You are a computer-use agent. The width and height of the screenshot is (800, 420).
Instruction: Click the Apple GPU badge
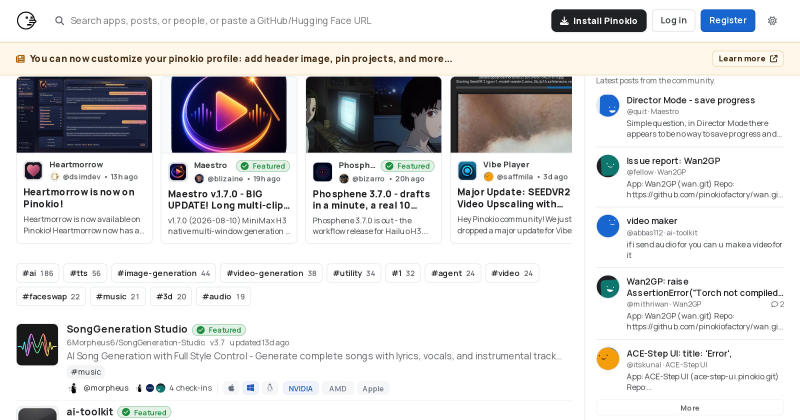(373, 388)
